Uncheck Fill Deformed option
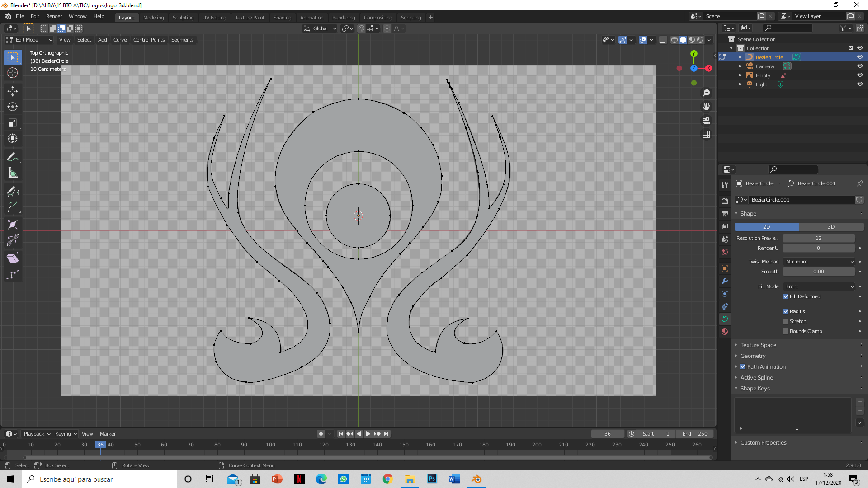Image resolution: width=868 pixels, height=488 pixels. (786, 296)
